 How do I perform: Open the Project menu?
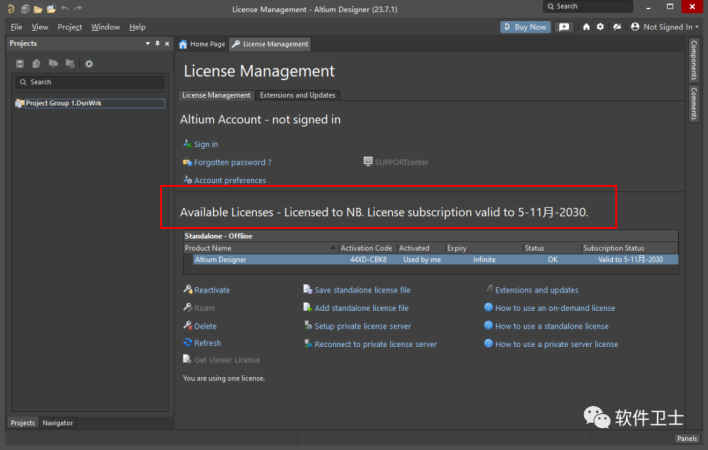pyautogui.click(x=70, y=27)
